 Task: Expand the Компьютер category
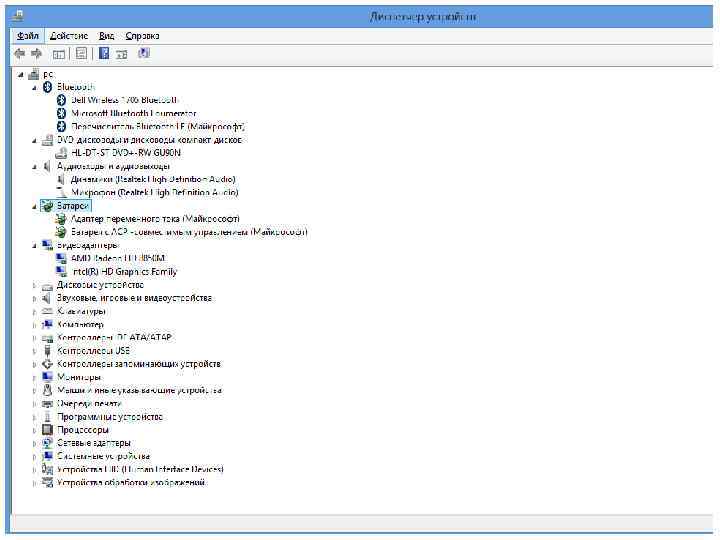tap(34, 325)
